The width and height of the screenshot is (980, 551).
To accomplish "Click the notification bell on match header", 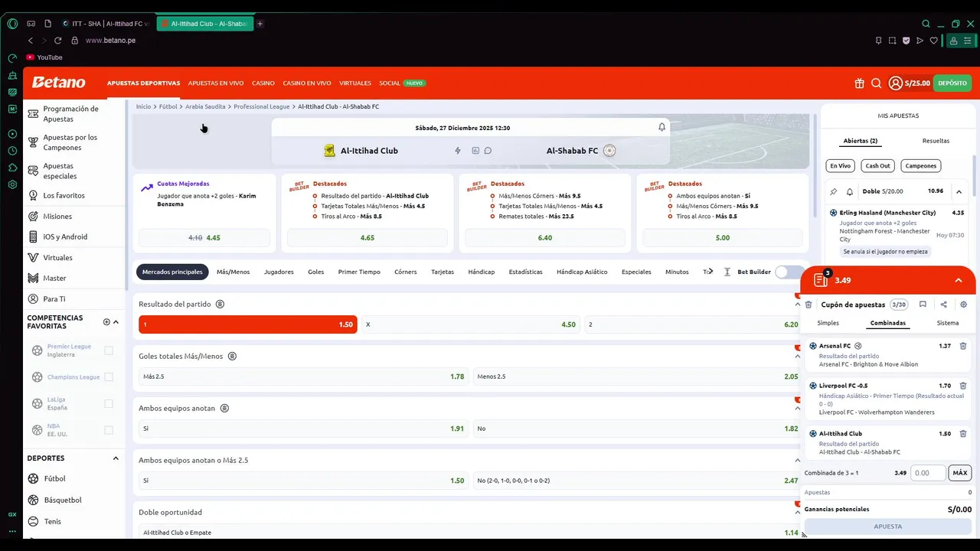I will pyautogui.click(x=662, y=127).
